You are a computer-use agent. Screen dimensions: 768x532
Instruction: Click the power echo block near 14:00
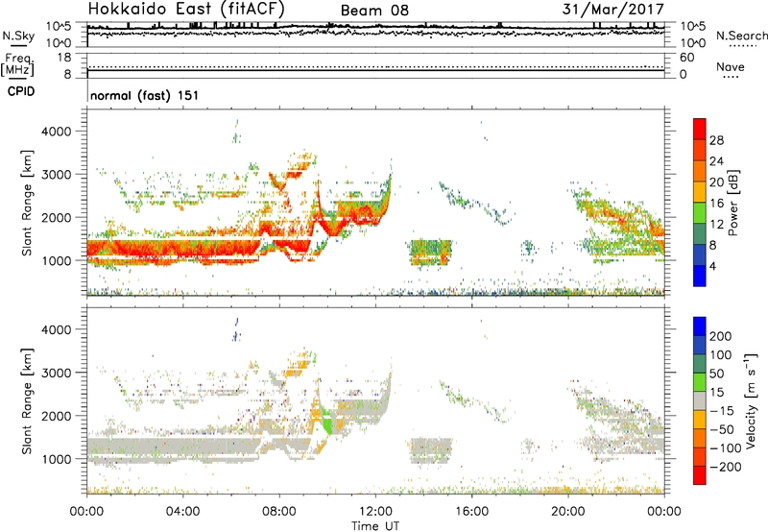430,253
